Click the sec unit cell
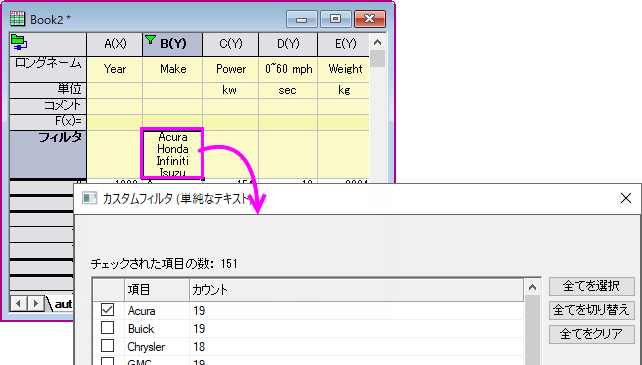The width and height of the screenshot is (642, 365). click(288, 90)
